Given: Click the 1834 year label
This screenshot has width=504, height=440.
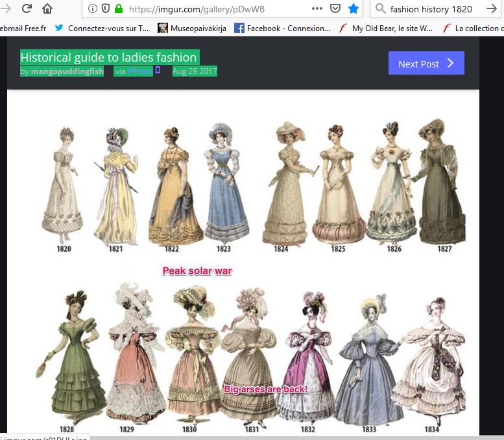Looking at the screenshot, I should click(x=432, y=430).
